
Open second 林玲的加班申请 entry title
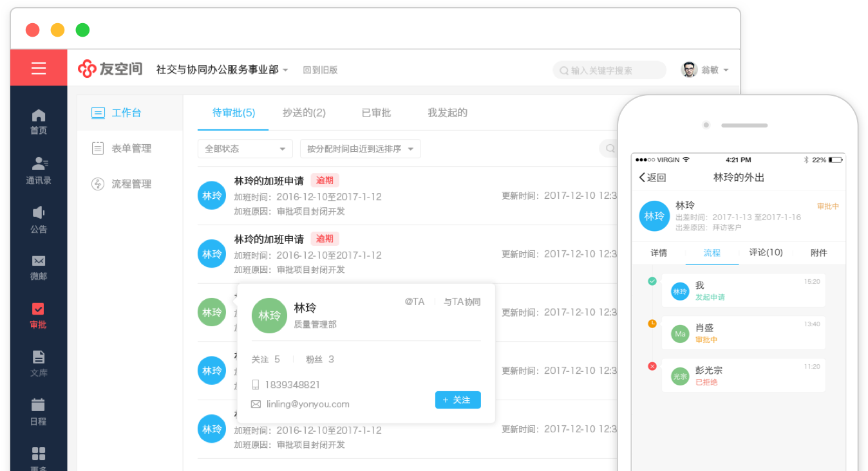click(269, 239)
